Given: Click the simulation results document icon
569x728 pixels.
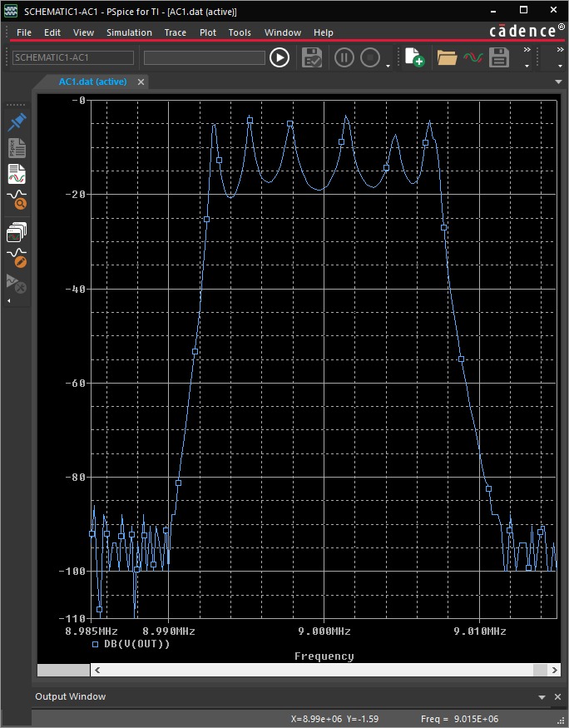Looking at the screenshot, I should (17, 174).
